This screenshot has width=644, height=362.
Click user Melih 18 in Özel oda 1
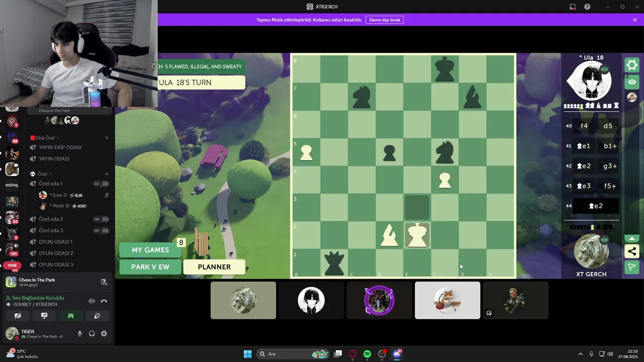tap(73, 206)
